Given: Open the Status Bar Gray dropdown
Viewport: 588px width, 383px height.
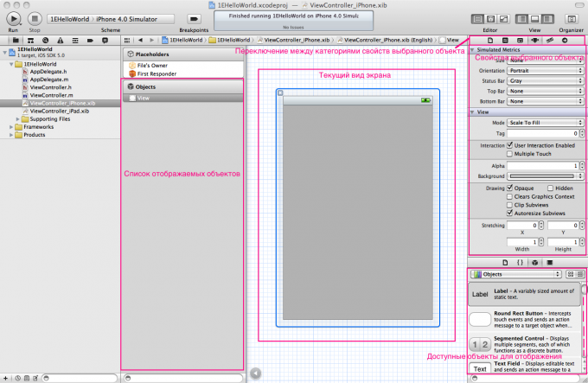Looking at the screenshot, I should [546, 80].
